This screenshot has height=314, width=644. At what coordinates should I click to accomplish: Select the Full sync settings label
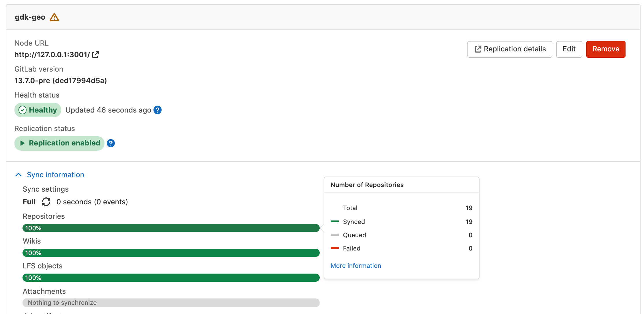coord(29,202)
